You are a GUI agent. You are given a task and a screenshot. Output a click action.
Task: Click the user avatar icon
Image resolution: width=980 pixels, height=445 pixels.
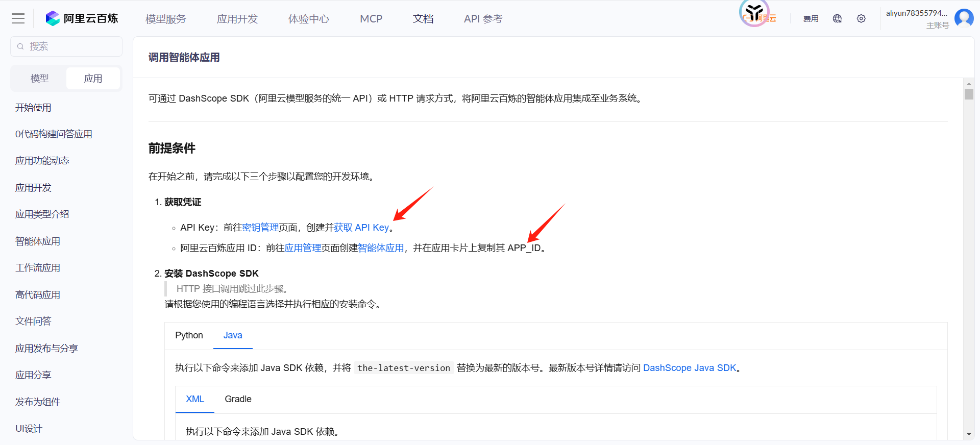[964, 18]
